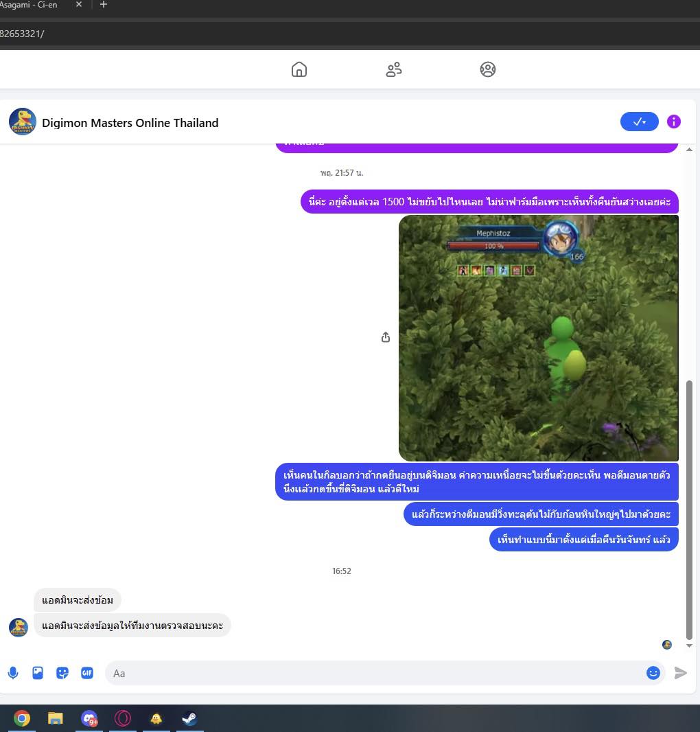
Task: Open conversation info with purple i icon
Action: click(x=673, y=122)
